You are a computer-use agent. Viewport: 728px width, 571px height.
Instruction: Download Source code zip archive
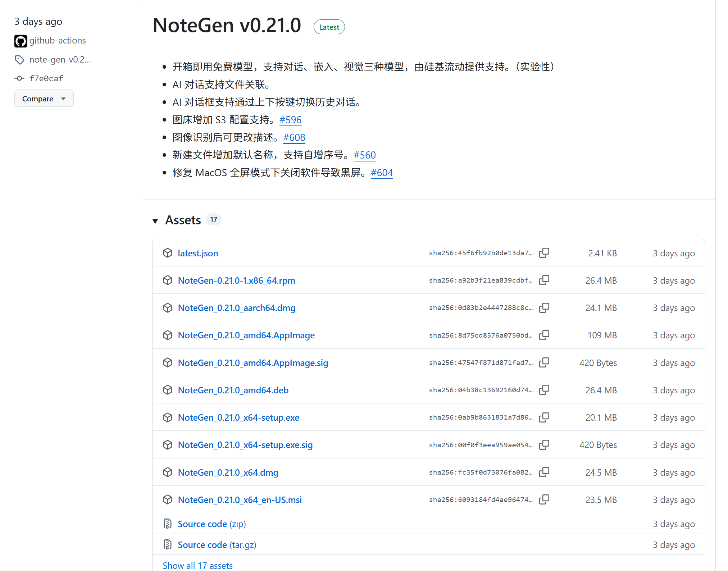coord(211,524)
